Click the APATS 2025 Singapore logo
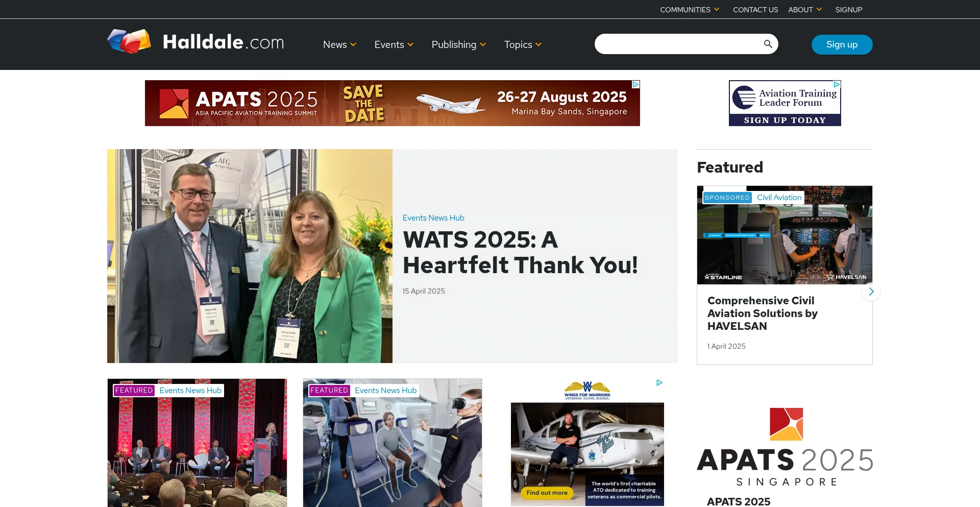 [785, 447]
